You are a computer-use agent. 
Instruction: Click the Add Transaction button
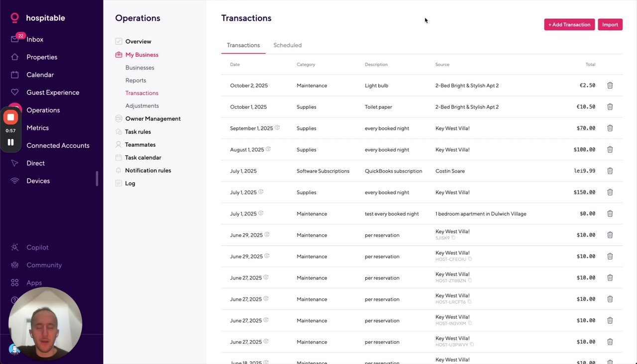(x=569, y=24)
